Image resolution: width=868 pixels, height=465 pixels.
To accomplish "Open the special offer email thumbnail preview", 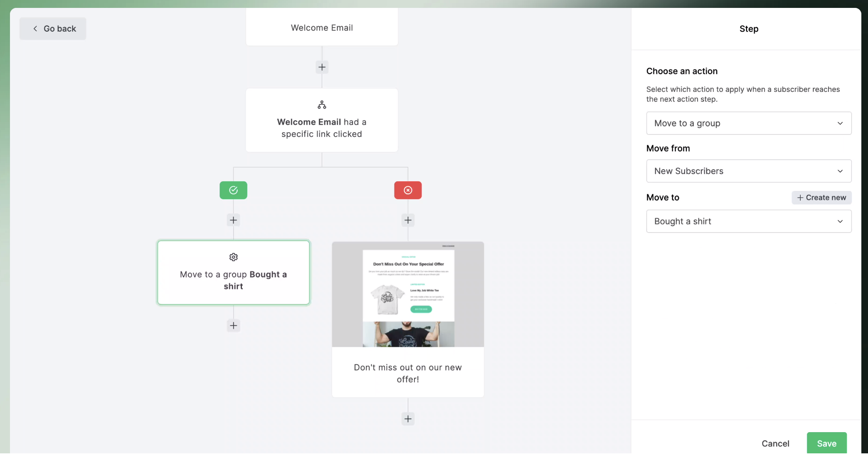I will coord(408,294).
